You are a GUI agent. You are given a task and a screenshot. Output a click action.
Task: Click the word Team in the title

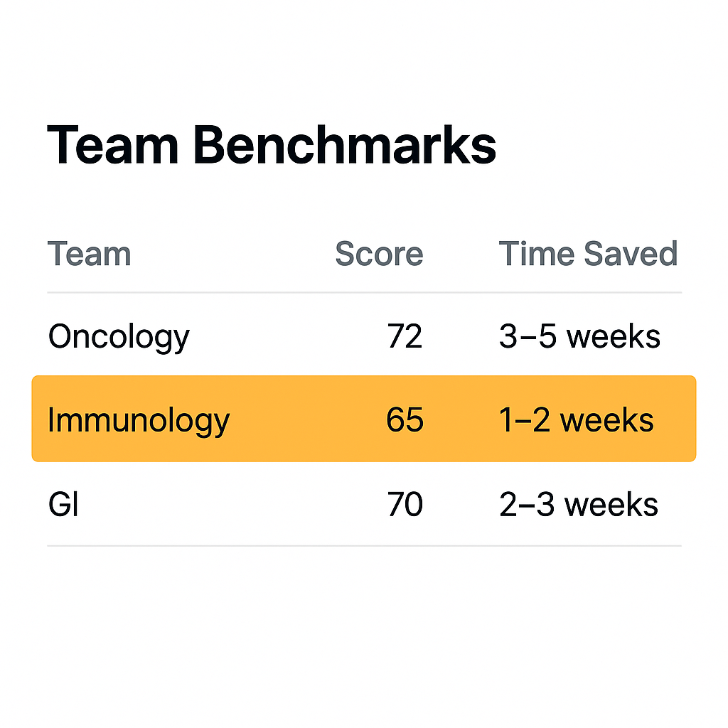point(113,145)
